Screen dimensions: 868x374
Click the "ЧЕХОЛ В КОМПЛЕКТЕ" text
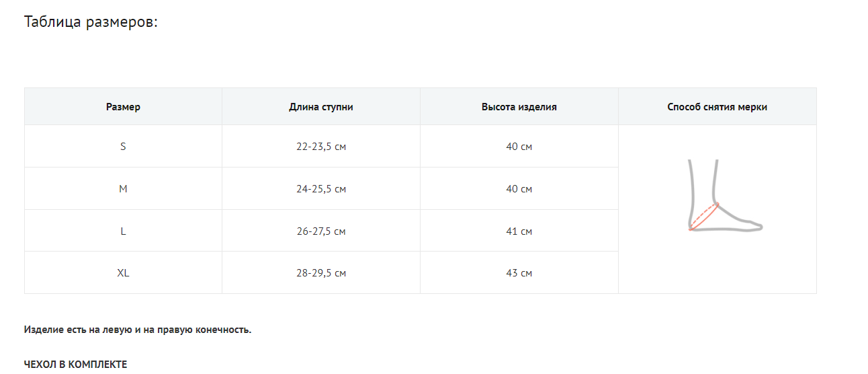[75, 364]
